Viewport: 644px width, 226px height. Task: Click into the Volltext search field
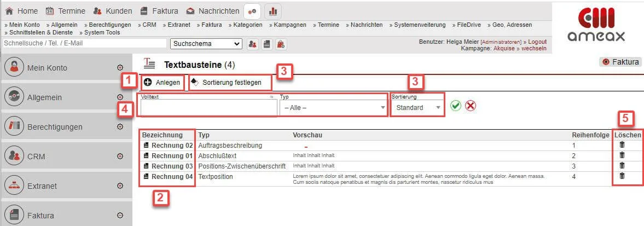208,108
